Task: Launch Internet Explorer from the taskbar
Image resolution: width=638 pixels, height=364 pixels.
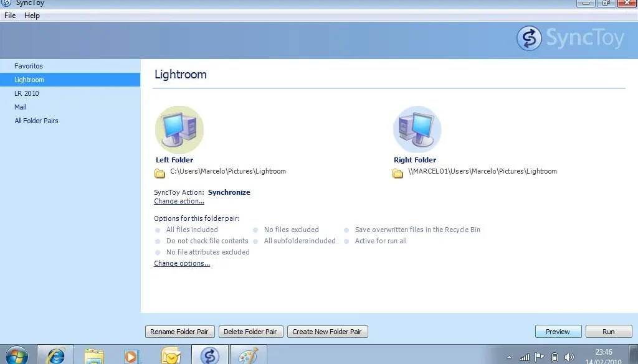Action: (55, 355)
